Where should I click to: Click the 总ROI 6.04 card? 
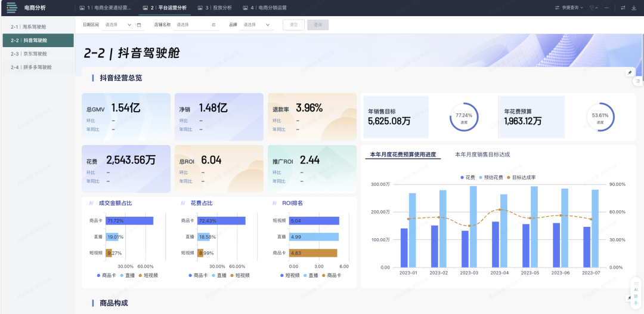(219, 169)
